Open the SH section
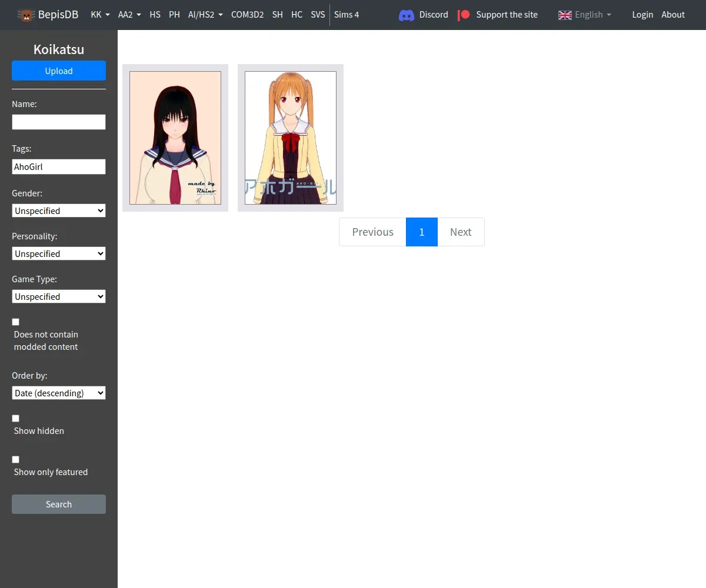 pos(277,15)
